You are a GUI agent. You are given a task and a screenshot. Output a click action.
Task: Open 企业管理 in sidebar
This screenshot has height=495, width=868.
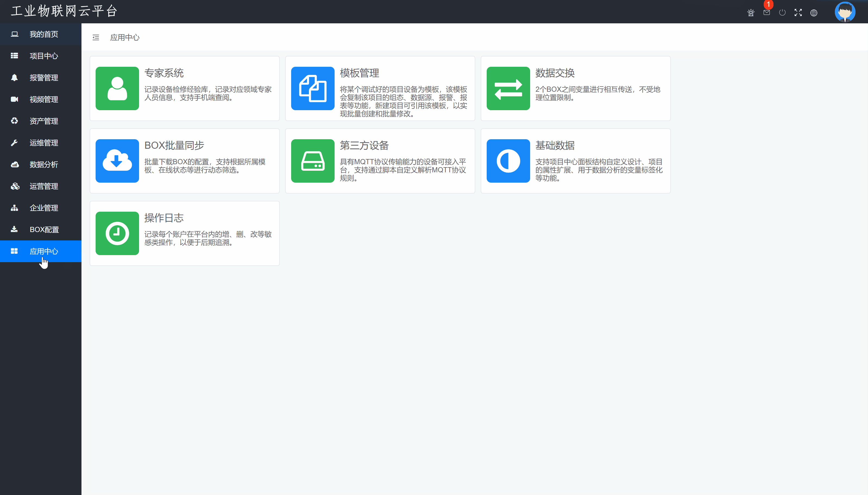[x=41, y=208]
